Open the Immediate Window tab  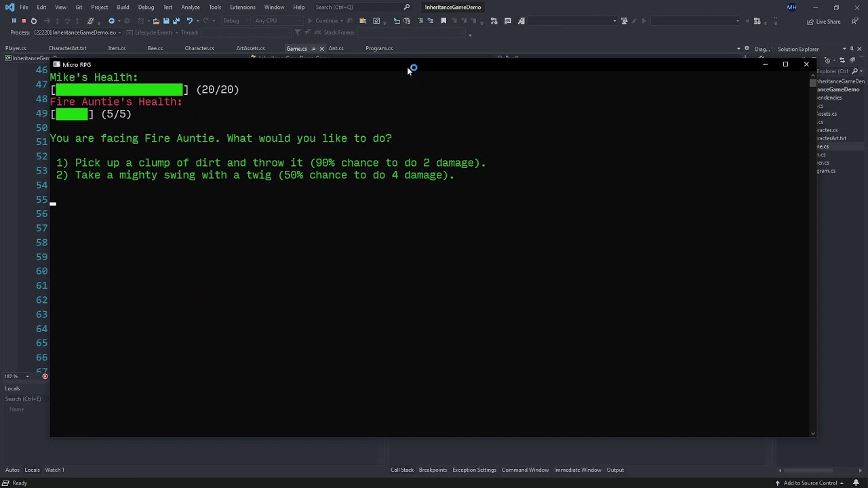(577, 470)
